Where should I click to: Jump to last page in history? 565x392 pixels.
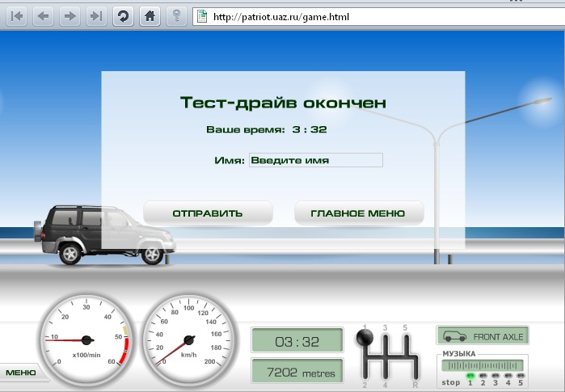(95, 15)
